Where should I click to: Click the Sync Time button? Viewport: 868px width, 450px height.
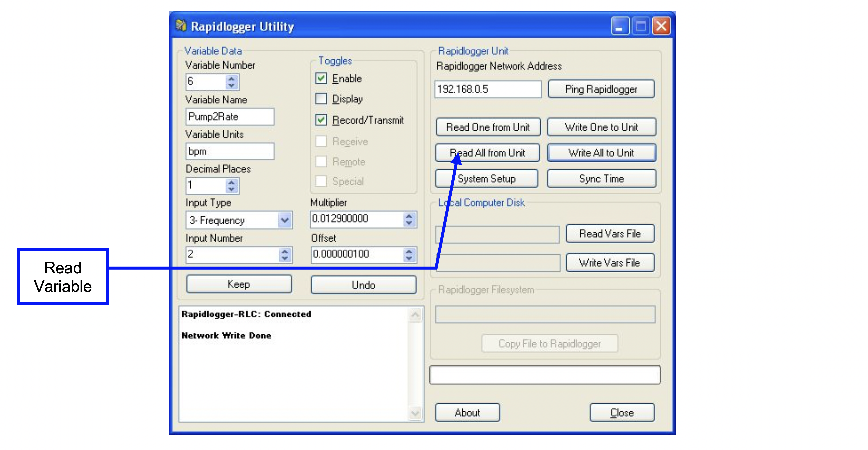[601, 178]
